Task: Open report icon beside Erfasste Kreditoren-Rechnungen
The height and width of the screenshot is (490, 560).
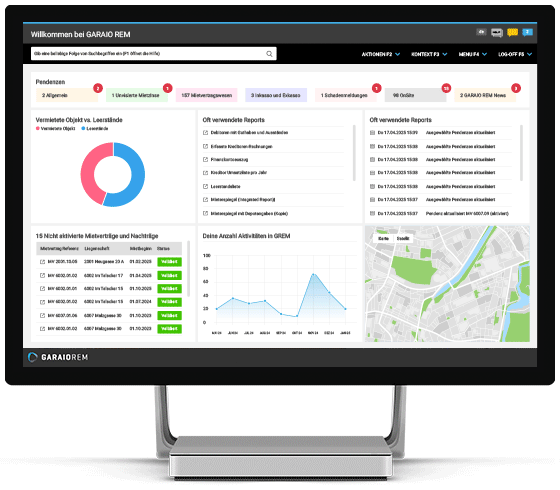Action: [x=205, y=146]
